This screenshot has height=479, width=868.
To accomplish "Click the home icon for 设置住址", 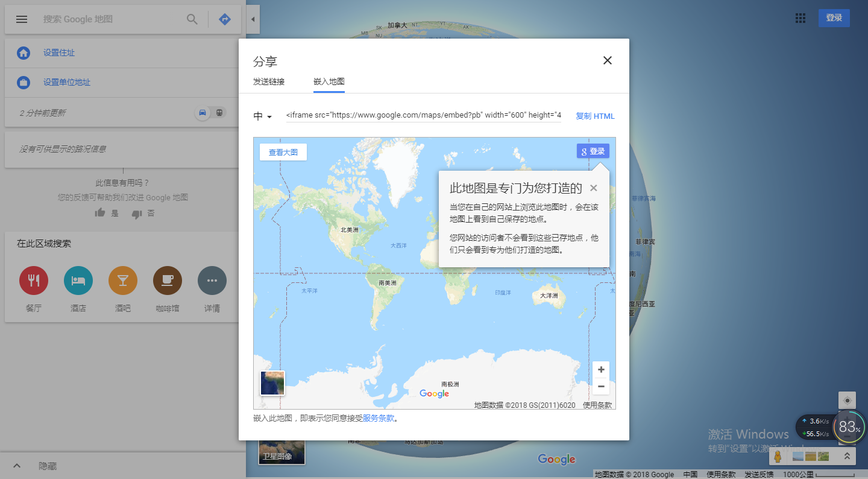I will tap(24, 53).
